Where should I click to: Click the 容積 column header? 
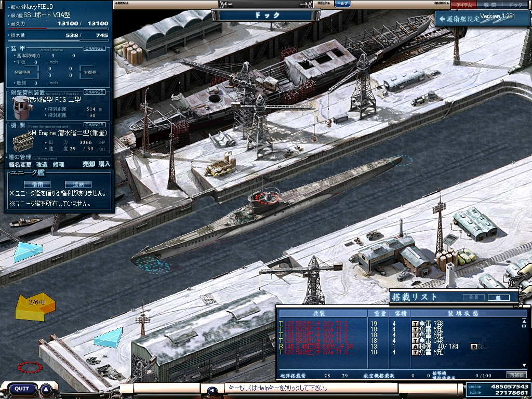coord(400,313)
